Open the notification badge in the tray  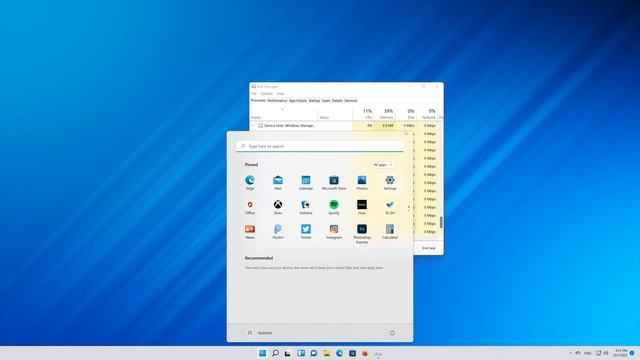(632, 353)
